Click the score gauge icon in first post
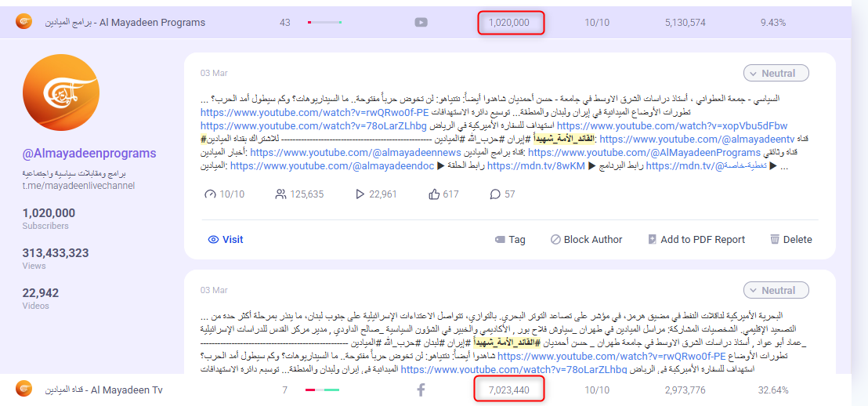The height and width of the screenshot is (406, 868). pyautogui.click(x=209, y=194)
